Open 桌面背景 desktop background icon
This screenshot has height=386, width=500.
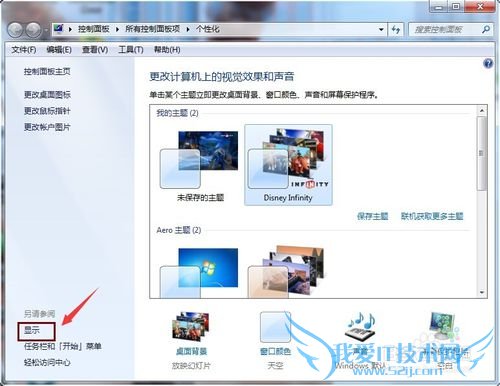[x=191, y=326]
